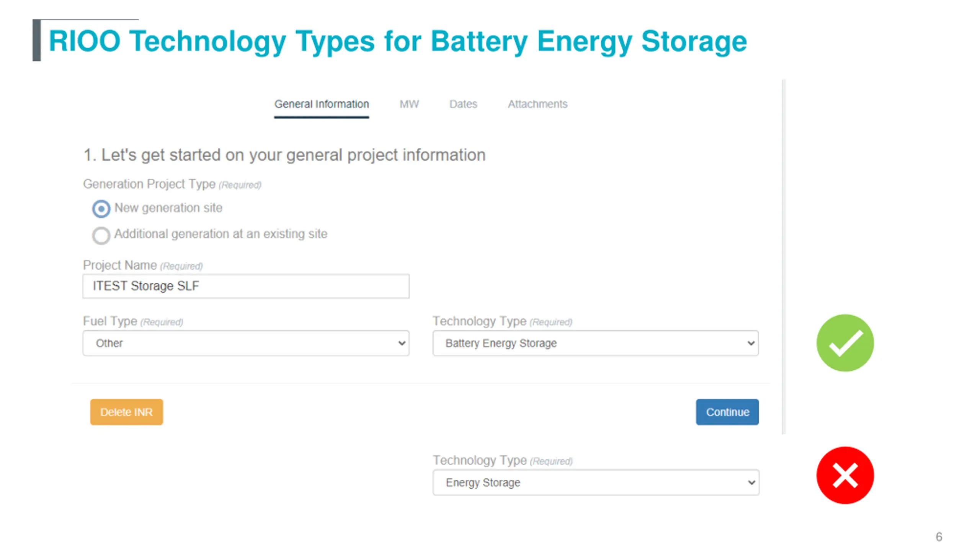Select Additional generation at an existing site
This screenshot has width=980, height=551.
tap(101, 235)
